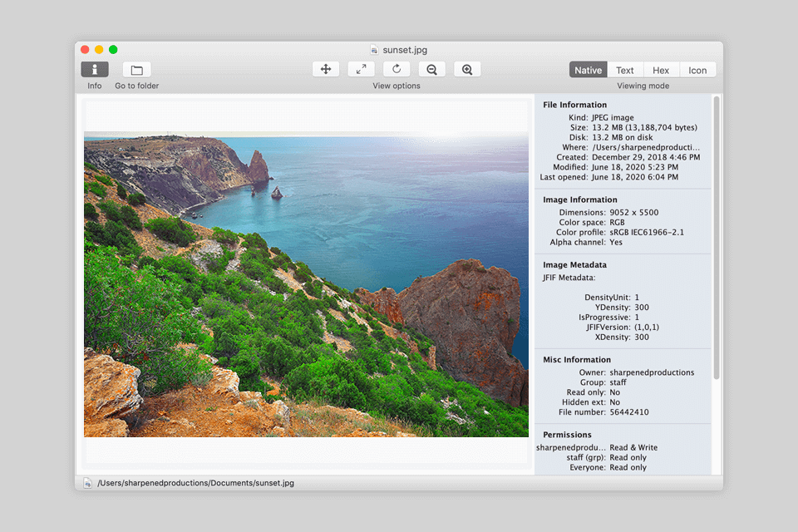
Task: Select the size value '13.2 MB (13,188,704 bytes)'
Action: pyautogui.click(x=644, y=127)
